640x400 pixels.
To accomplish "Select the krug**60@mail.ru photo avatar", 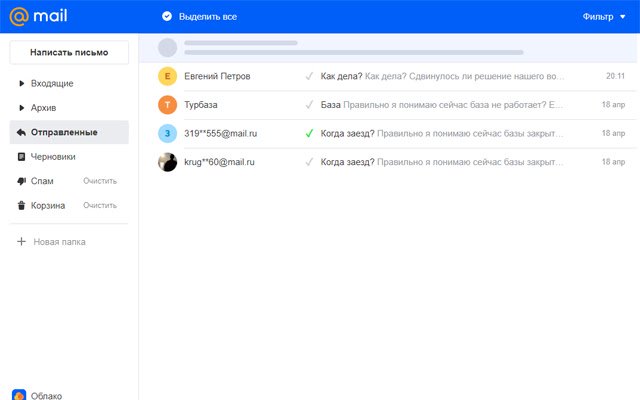I will tap(167, 162).
